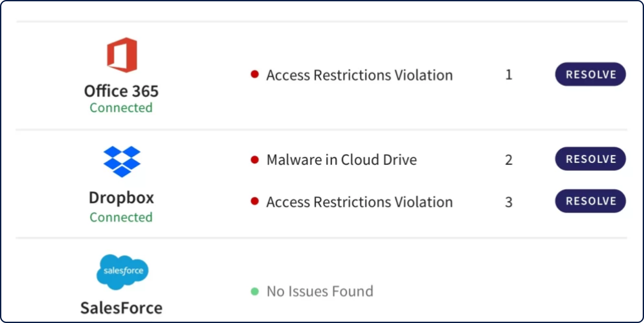Click red dot beside Office 365 violation
The image size is (644, 323).
[255, 75]
